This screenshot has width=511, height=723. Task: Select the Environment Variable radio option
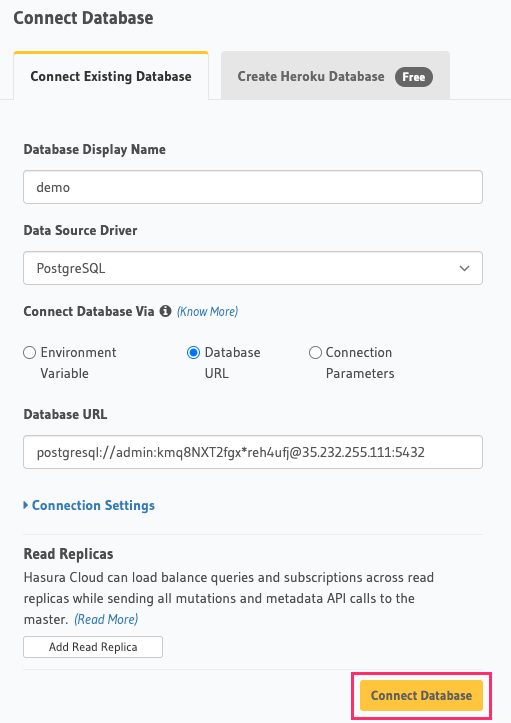point(30,353)
